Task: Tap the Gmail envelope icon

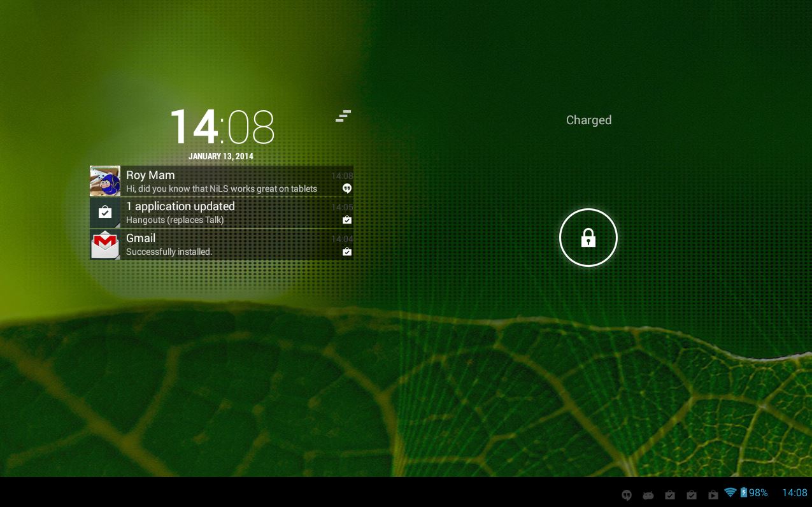Action: 105,245
